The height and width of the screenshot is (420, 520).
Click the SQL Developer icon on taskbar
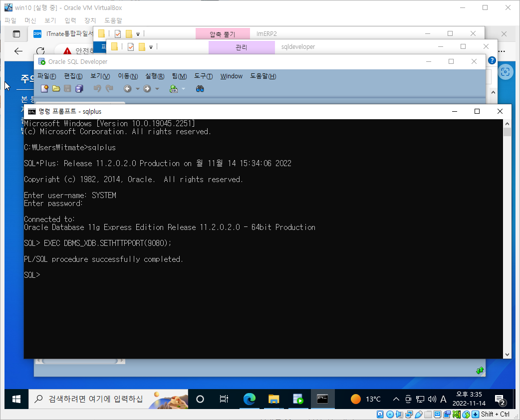[x=298, y=399]
